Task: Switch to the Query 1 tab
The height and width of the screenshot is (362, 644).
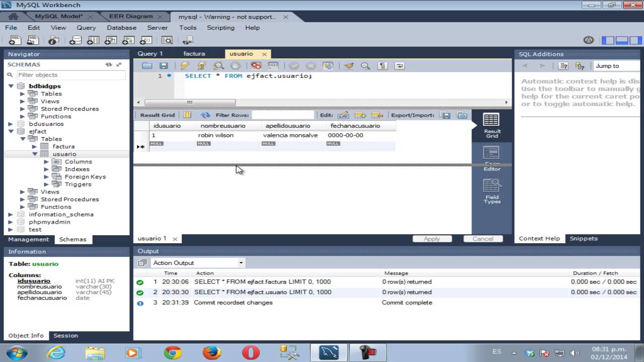Action: tap(150, 53)
